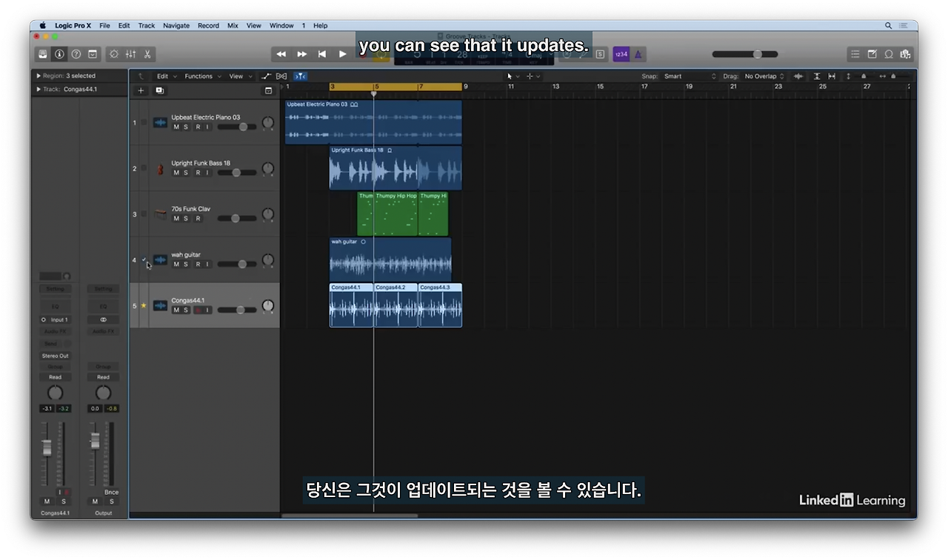This screenshot has width=948, height=560.
Task: Enable input monitoring on wah guitar track
Action: coord(207,264)
